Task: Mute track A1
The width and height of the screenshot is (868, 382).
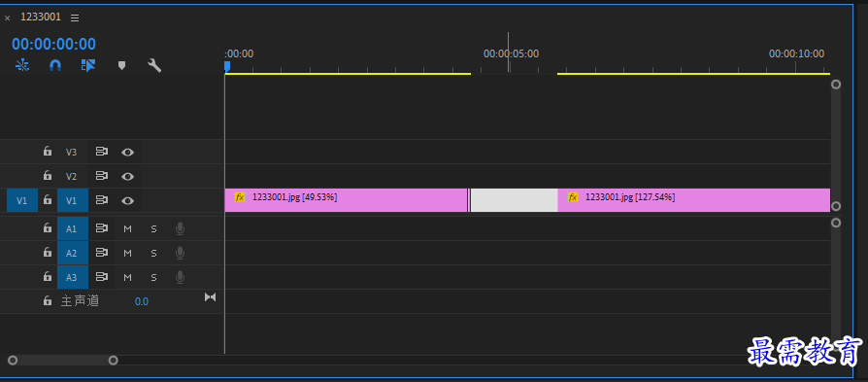Action: 128,228
